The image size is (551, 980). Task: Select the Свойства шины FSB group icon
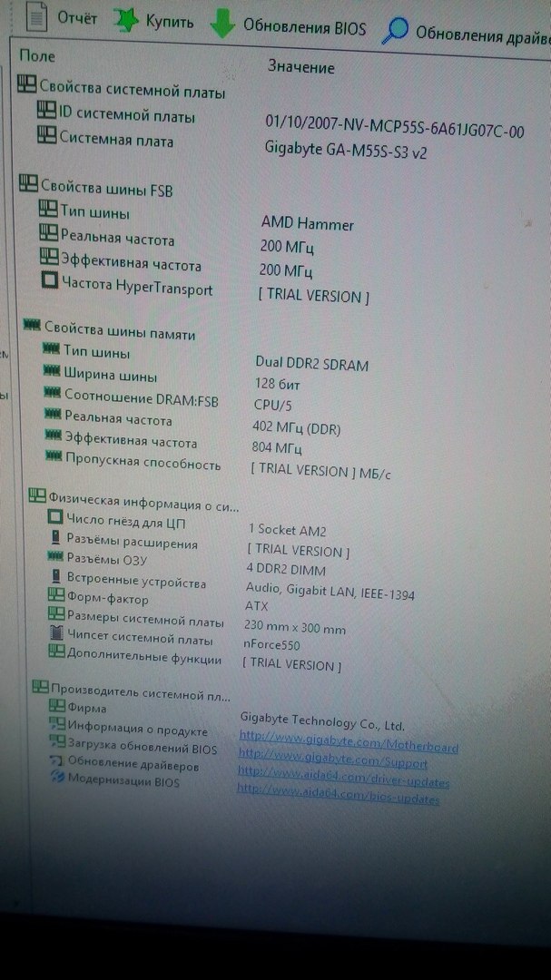coord(28,181)
